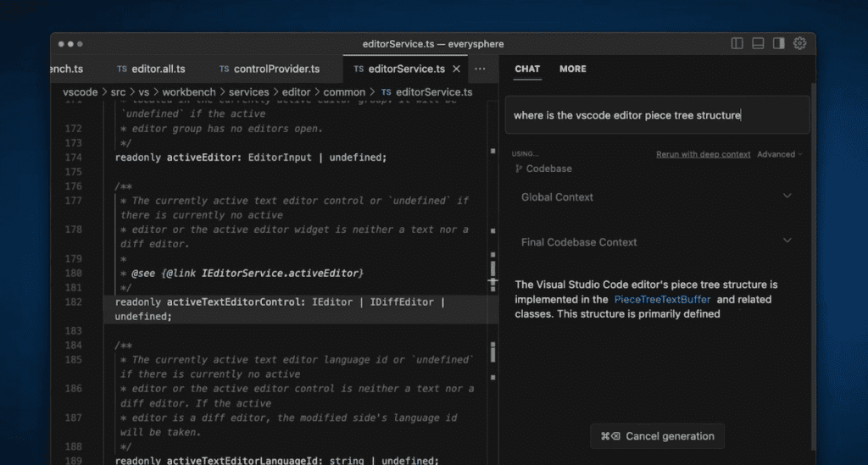
Task: Toggle the primary sidebar layout icon
Action: coord(737,44)
